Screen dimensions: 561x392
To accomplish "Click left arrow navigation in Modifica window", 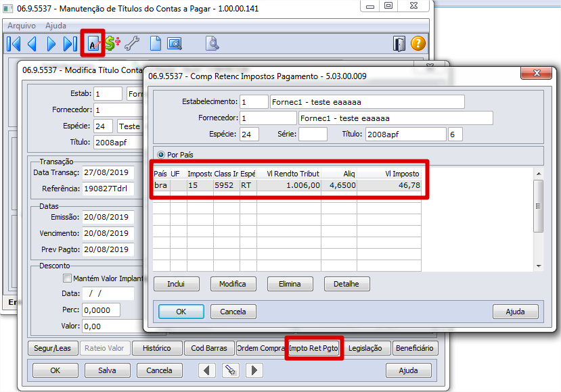I will (207, 370).
